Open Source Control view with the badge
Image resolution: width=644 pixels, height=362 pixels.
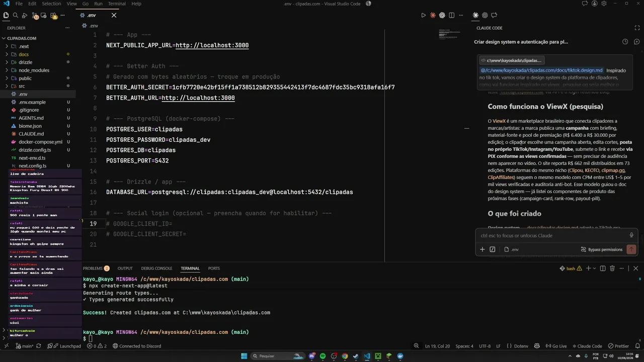[x=34, y=16]
